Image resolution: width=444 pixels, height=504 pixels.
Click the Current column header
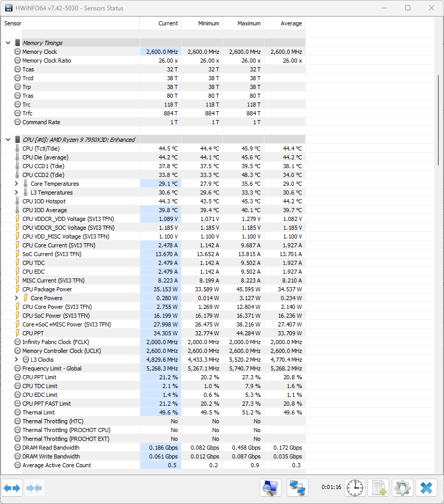(x=160, y=23)
